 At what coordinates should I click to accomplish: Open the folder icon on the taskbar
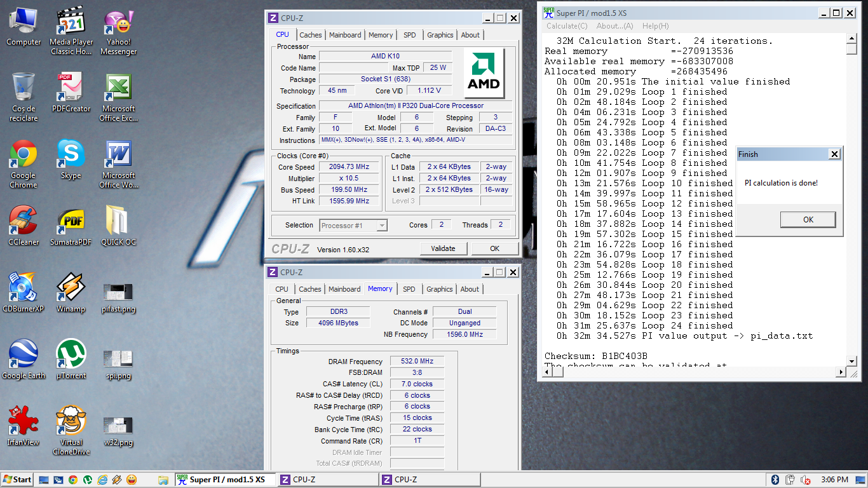point(163,480)
